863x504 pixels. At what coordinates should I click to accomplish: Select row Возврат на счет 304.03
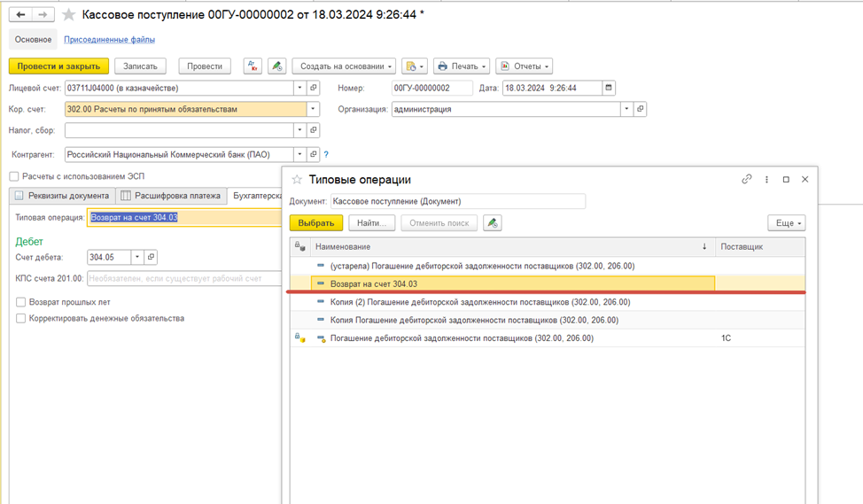(x=548, y=284)
